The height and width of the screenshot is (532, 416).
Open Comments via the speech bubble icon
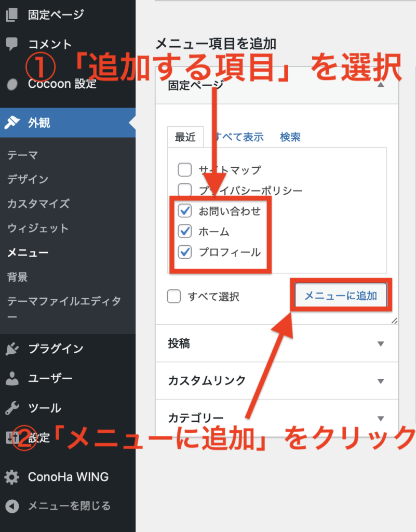click(12, 44)
